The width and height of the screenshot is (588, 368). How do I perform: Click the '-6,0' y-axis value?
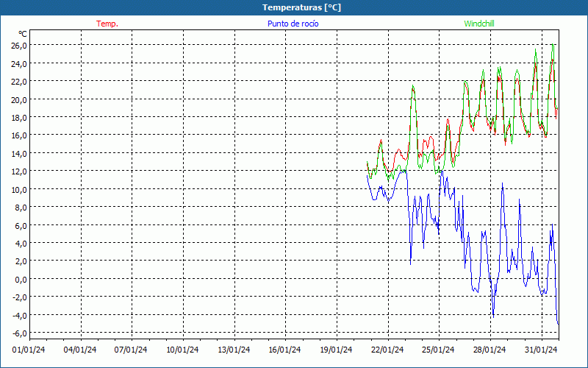20,333
